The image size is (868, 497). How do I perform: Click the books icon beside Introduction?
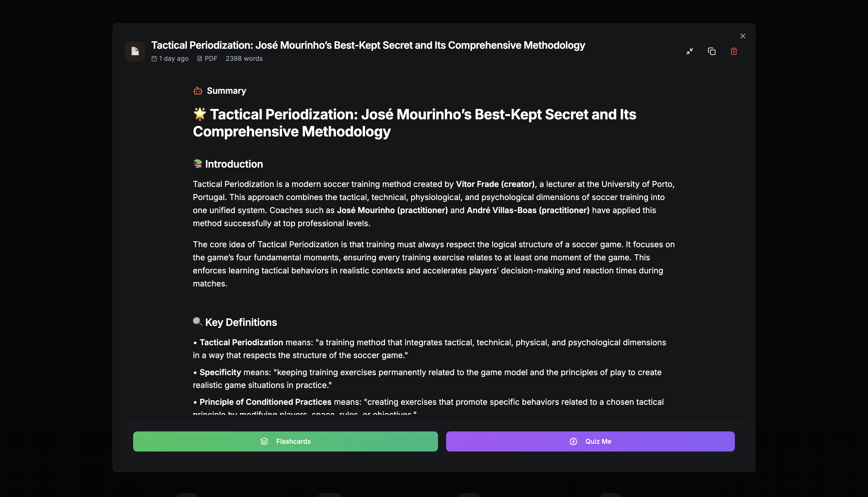coord(198,164)
